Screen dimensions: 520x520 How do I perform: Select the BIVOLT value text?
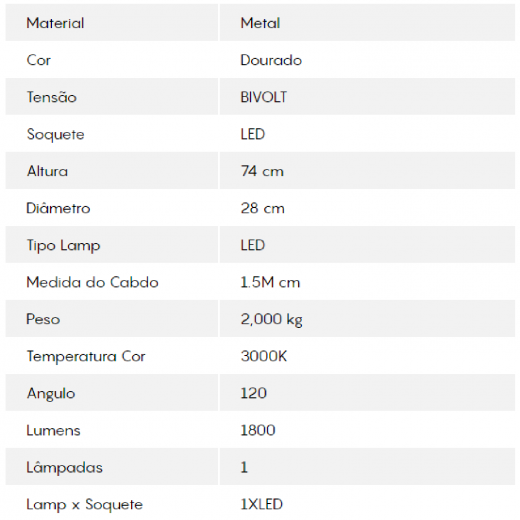tap(263, 97)
